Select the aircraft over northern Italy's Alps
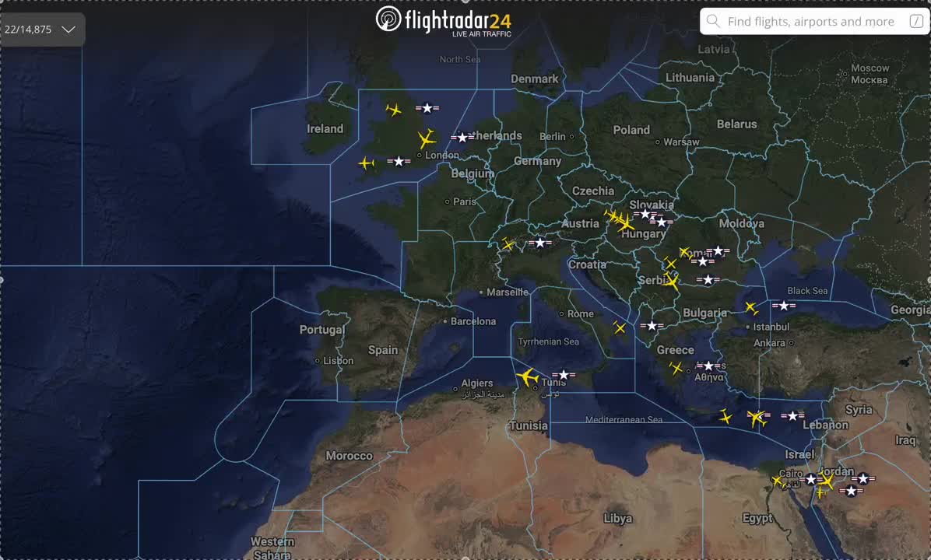The width and height of the screenshot is (931, 560). [x=508, y=244]
